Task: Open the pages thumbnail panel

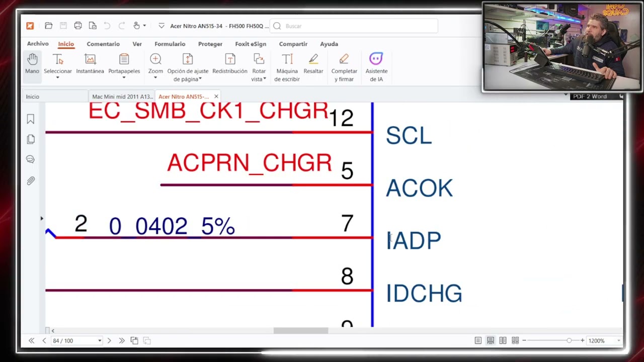Action: 31,139
